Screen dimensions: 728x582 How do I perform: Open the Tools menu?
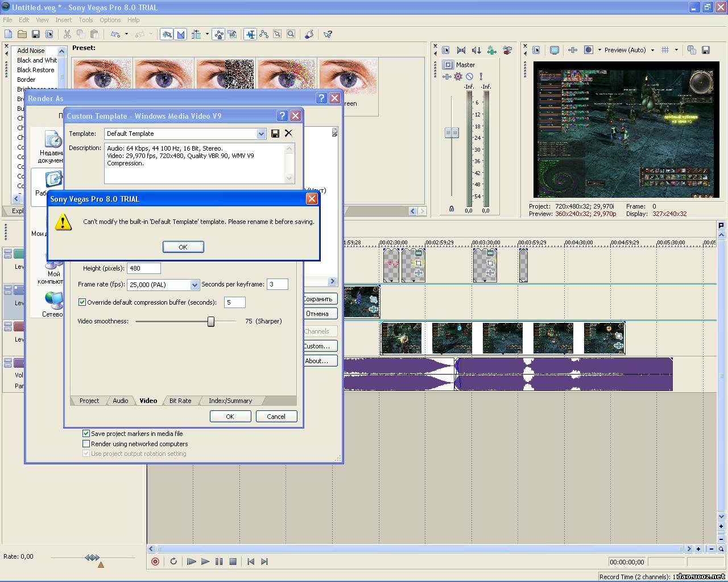(85, 20)
